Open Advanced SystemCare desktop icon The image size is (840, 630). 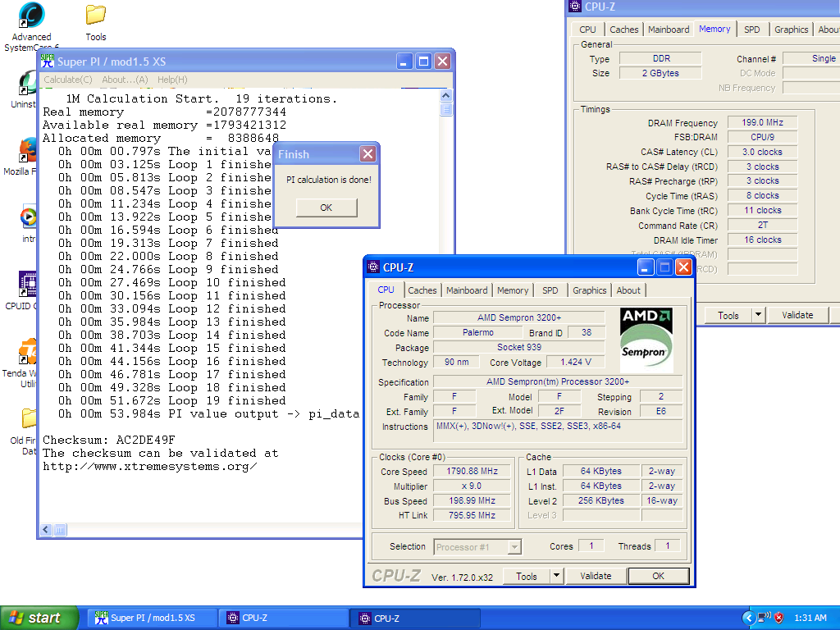pos(31,16)
